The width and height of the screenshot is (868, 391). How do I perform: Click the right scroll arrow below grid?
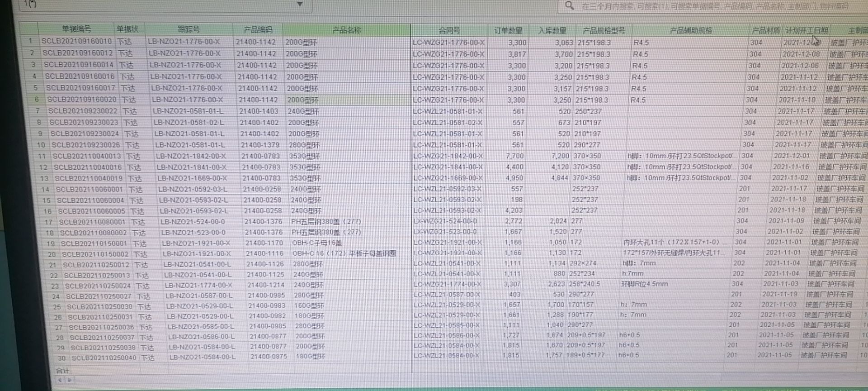pos(69,380)
